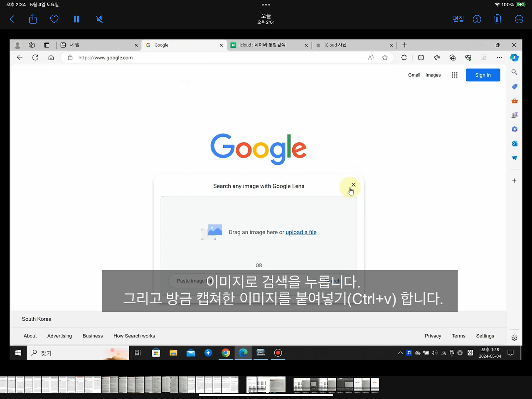Open the Advertising footer link
The image size is (532, 399).
click(x=59, y=336)
